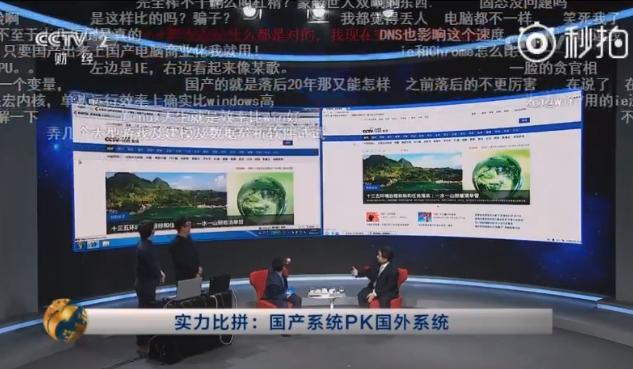633x369 pixels.
Task: Click the headline list at the right browser's lower right
Action: tap(500, 221)
